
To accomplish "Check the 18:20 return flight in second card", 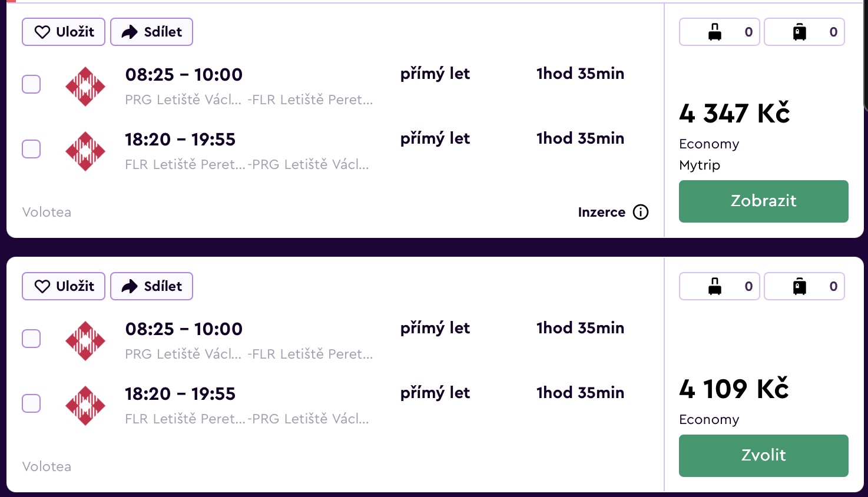I will pyautogui.click(x=31, y=403).
